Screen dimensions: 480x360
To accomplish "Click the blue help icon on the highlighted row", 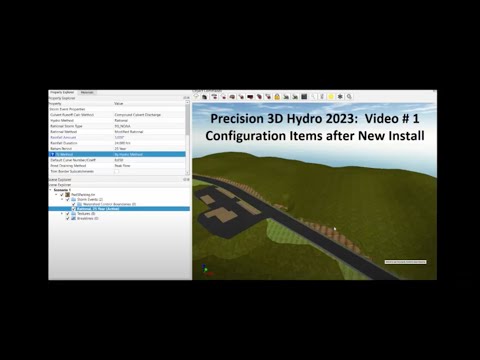I will (x=52, y=154).
